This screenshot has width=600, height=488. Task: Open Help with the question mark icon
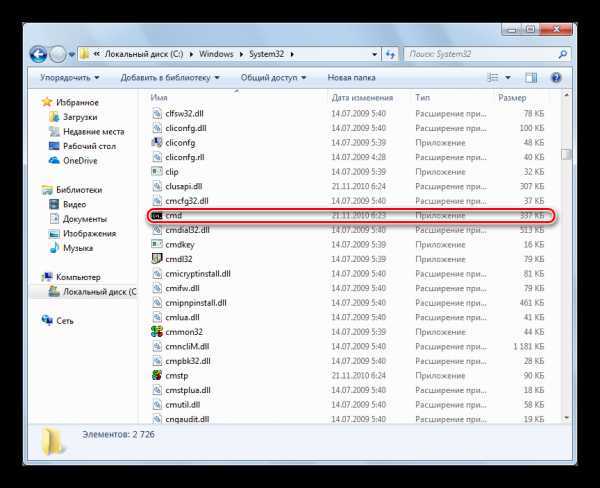[x=556, y=78]
